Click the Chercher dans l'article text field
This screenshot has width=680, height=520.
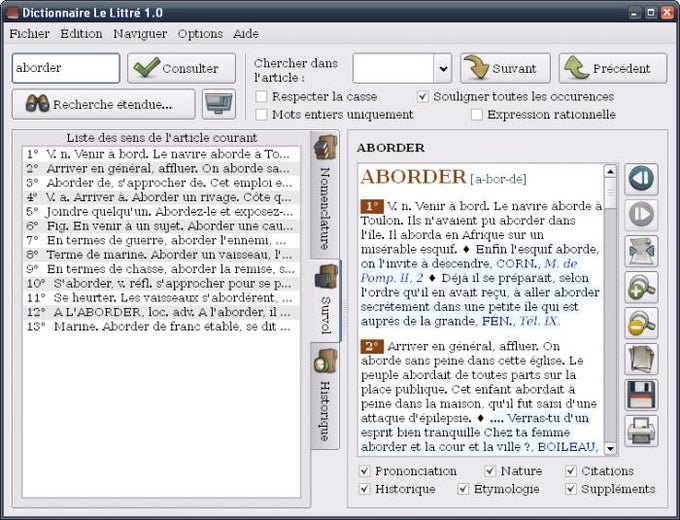coord(393,69)
